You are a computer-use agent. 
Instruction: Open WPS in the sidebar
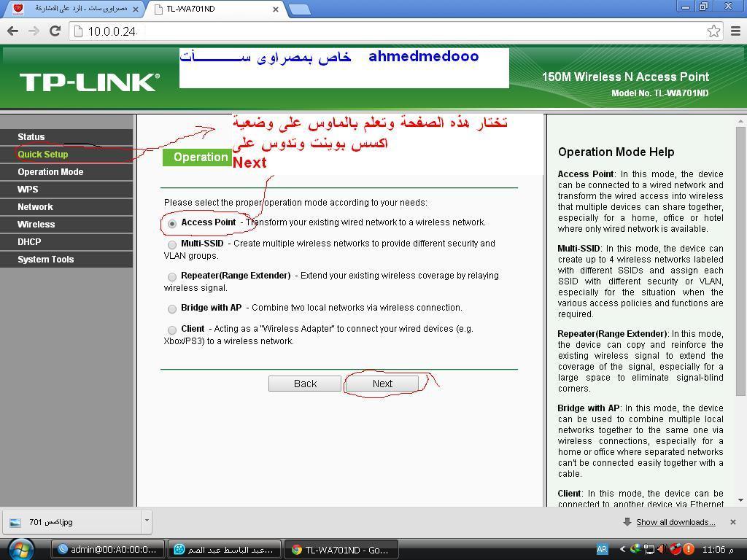pos(66,190)
